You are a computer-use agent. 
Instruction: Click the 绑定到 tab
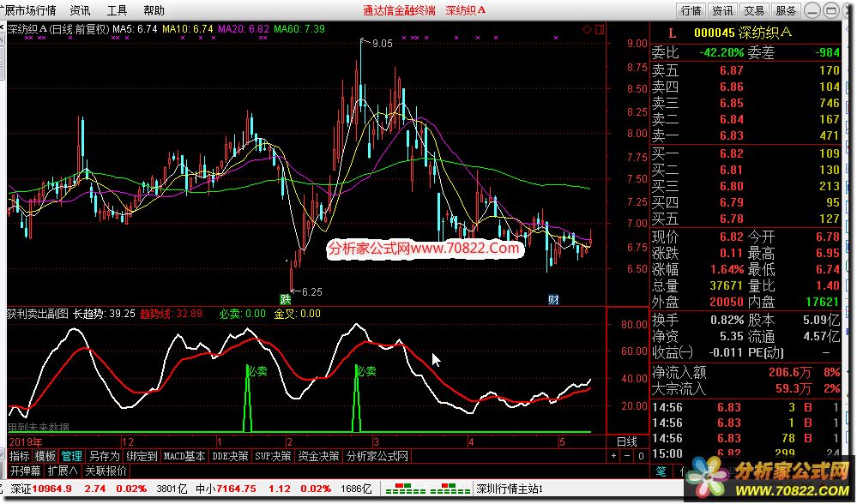142,456
